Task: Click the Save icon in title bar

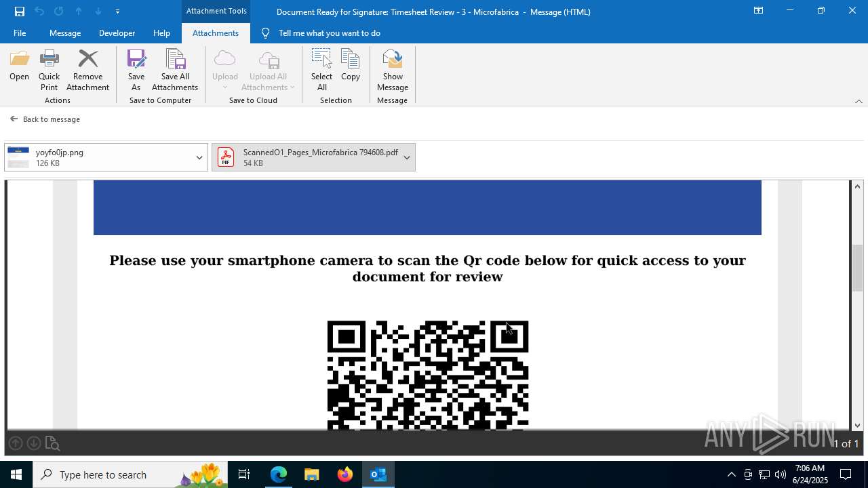Action: (20, 12)
